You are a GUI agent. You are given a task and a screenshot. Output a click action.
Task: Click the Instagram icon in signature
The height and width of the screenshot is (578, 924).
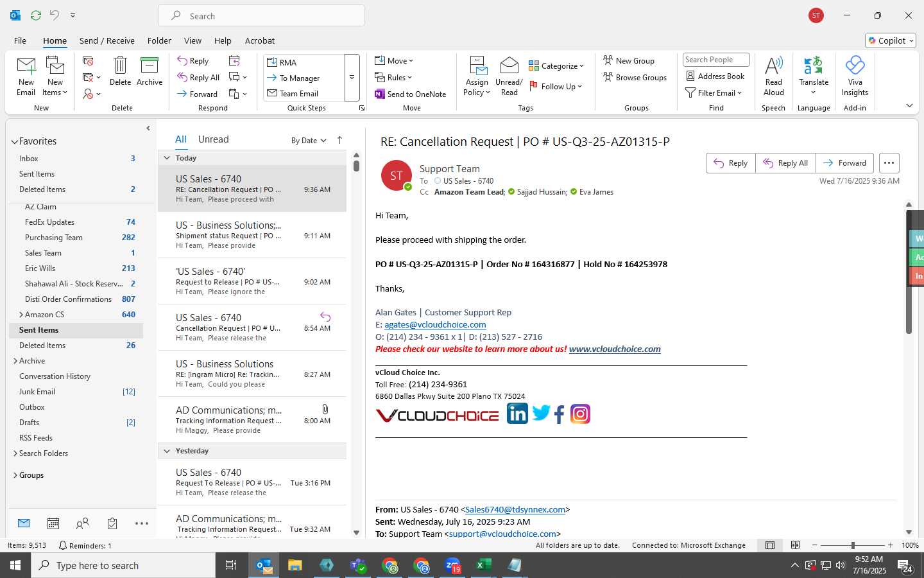580,414
